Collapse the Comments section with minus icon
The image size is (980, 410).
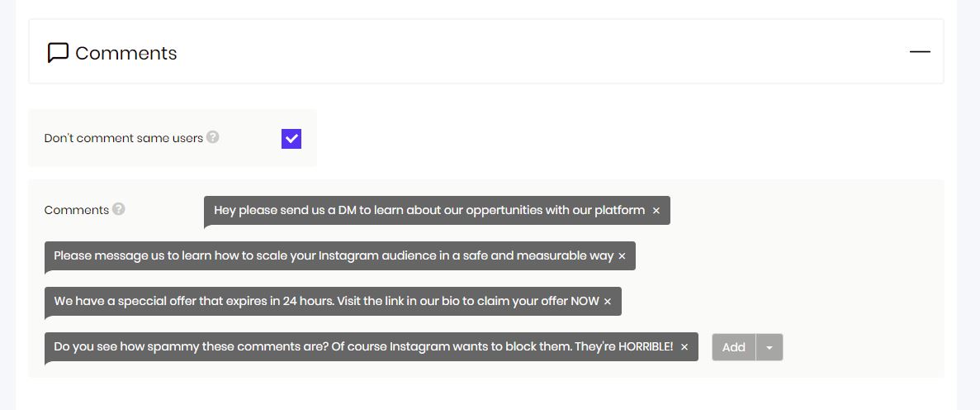click(x=920, y=52)
